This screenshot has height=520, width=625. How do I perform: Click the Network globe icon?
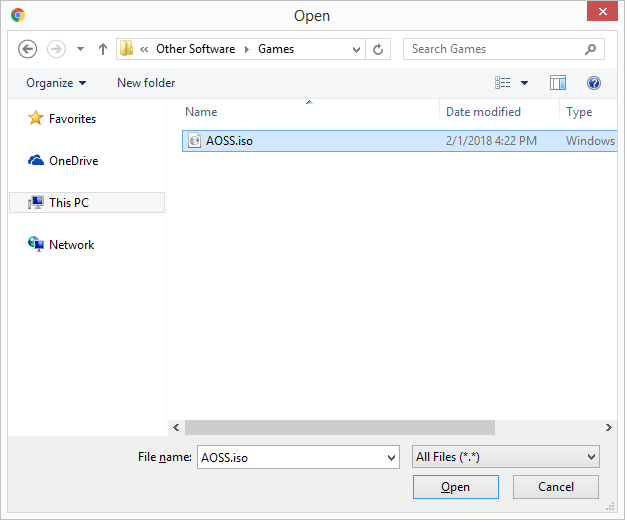pyautogui.click(x=35, y=244)
